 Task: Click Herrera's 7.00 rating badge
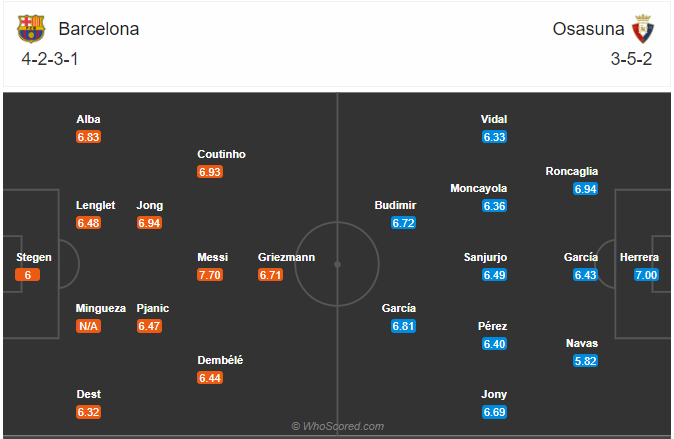(x=646, y=275)
